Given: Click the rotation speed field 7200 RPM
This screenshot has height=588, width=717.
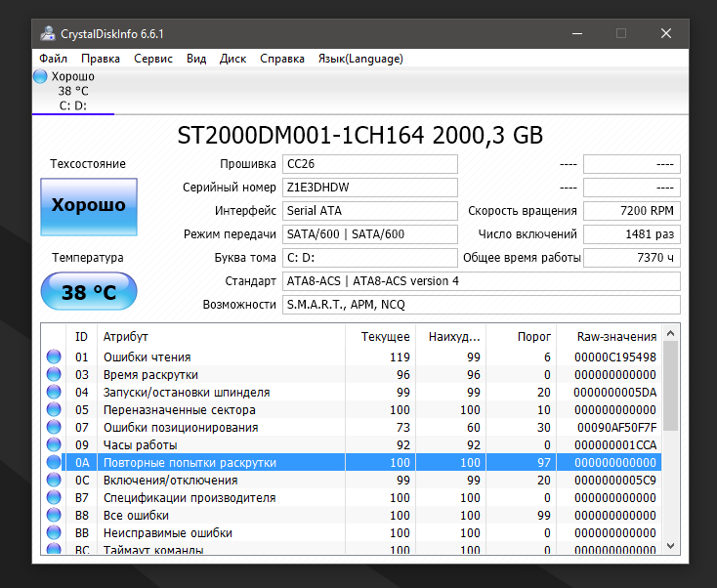Looking at the screenshot, I should coord(632,211).
